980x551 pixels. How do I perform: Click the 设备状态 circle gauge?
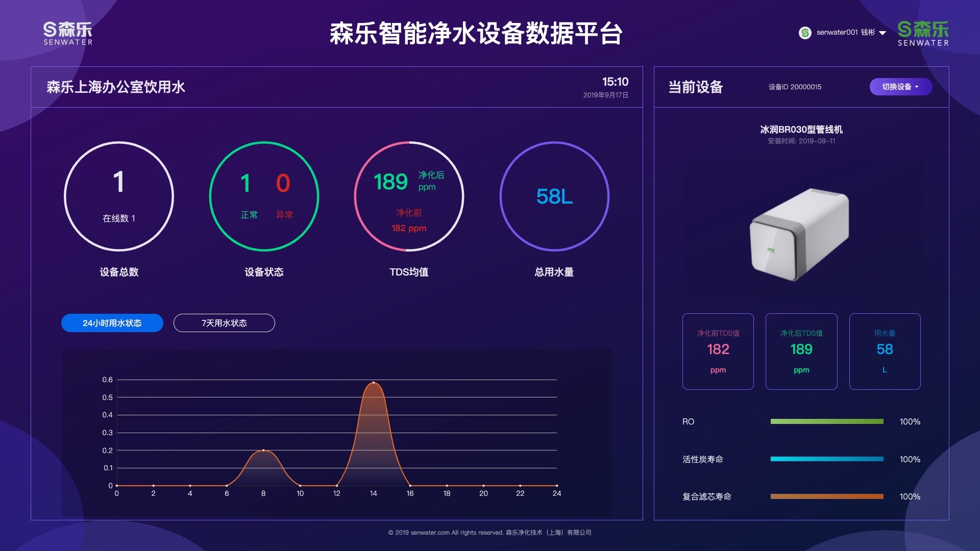coord(264,196)
